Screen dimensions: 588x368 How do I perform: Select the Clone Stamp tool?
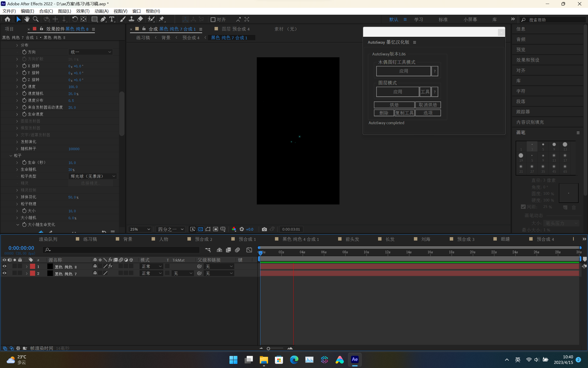click(x=131, y=19)
